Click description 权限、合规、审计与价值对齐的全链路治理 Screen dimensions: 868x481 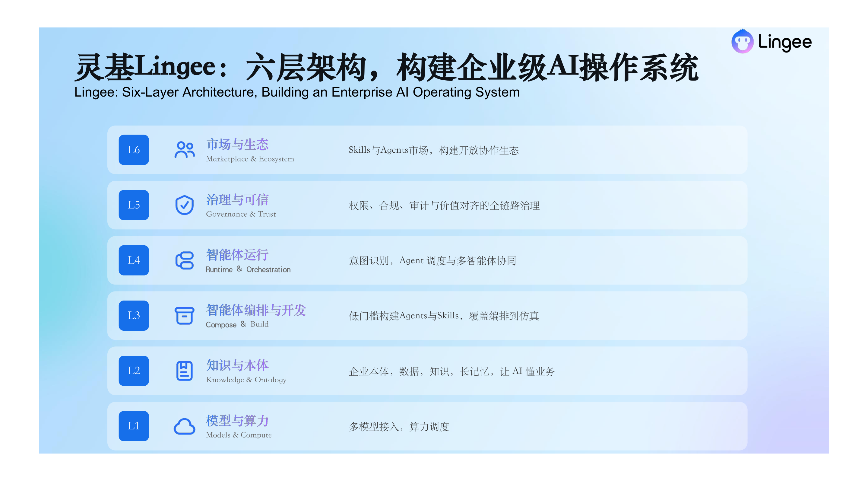[x=444, y=205]
